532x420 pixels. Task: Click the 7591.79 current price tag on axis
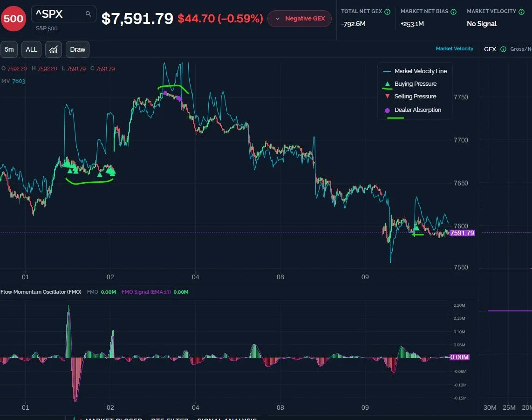point(462,233)
